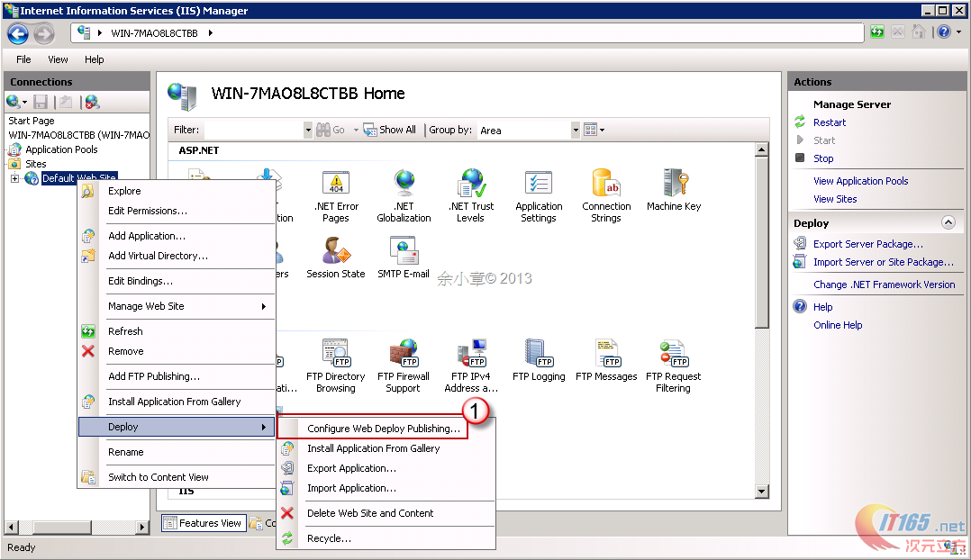
Task: Switch to the Features View tab
Action: pyautogui.click(x=204, y=523)
